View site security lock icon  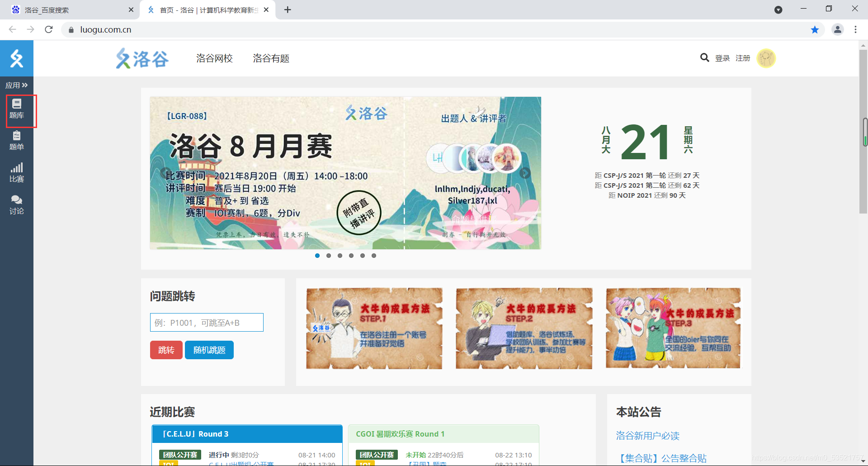tap(71, 30)
